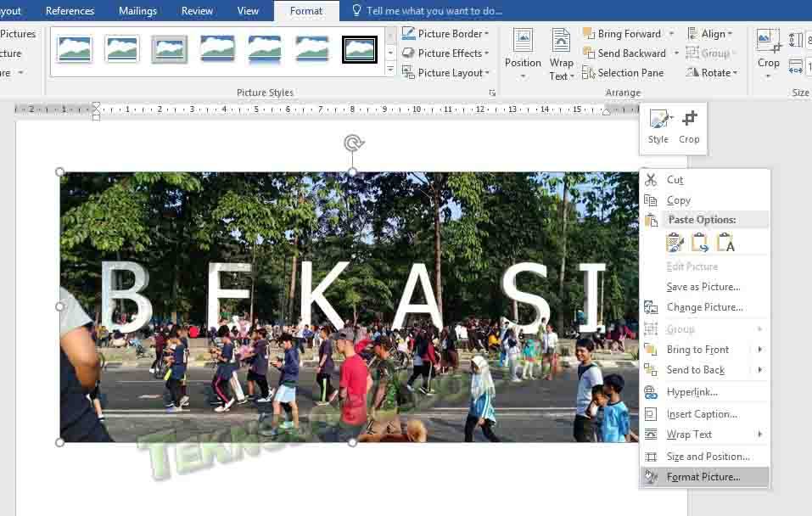
Task: Choose Change Picture from context menu
Action: 705,307
